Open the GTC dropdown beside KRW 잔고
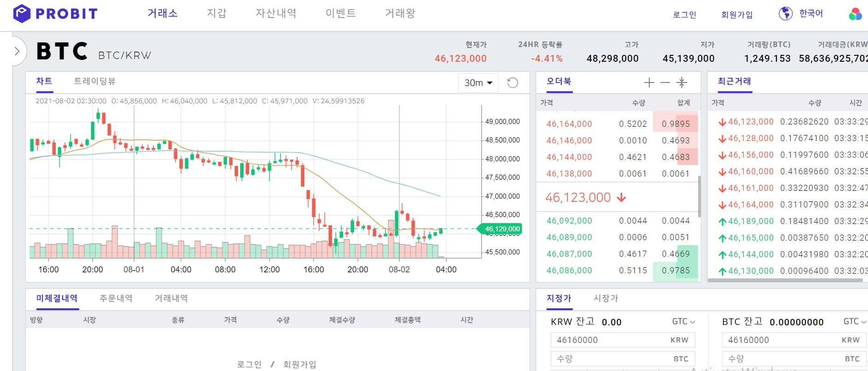 coord(683,322)
